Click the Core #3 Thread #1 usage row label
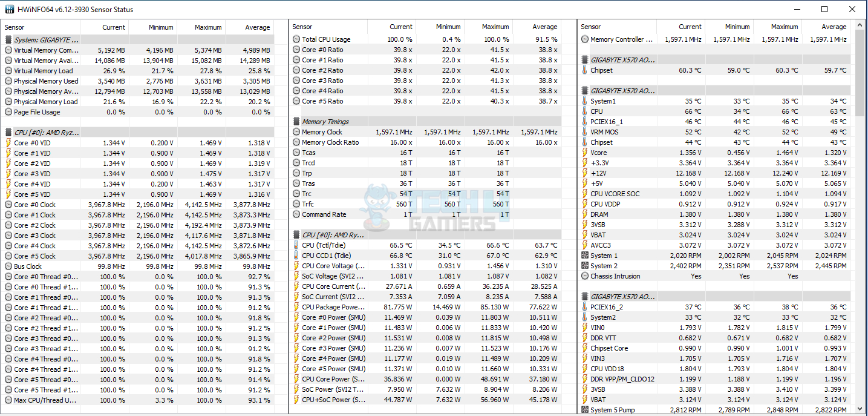The height and width of the screenshot is (416, 868). tap(46, 349)
